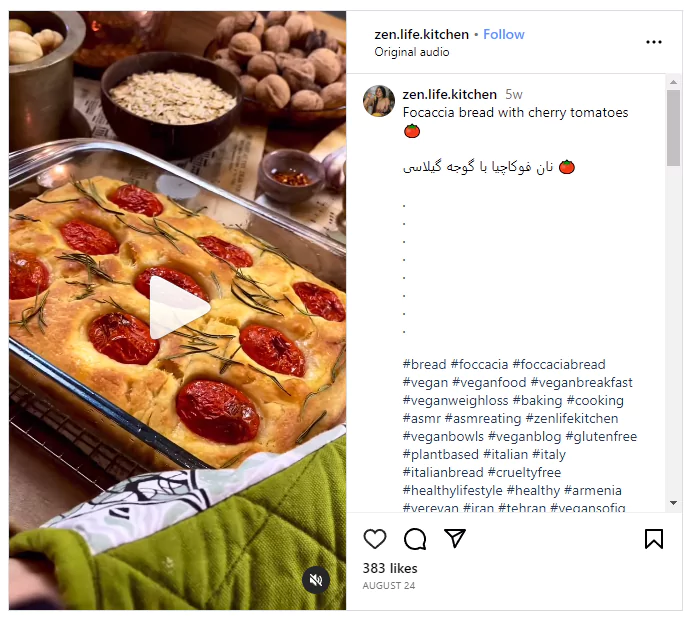Screen dimensions: 696x626
Task: Play the focaccia video
Action: [178, 309]
